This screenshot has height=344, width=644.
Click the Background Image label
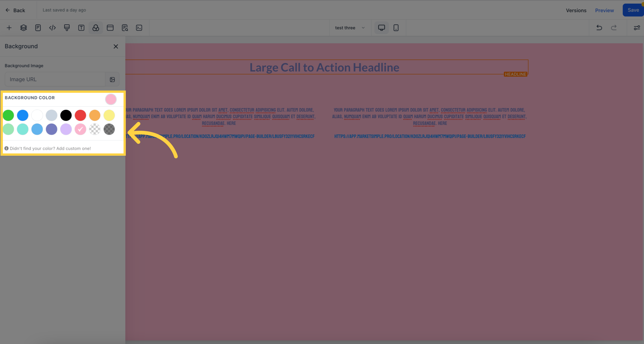24,66
